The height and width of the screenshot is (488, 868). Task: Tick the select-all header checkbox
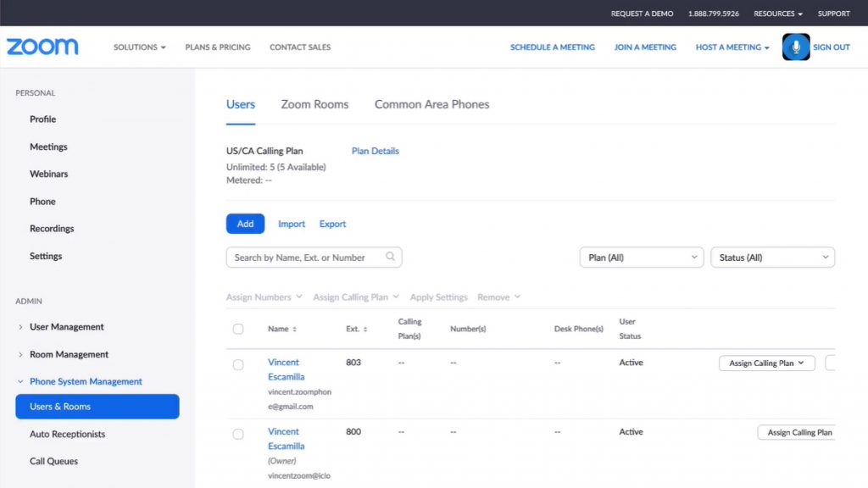[x=238, y=329]
